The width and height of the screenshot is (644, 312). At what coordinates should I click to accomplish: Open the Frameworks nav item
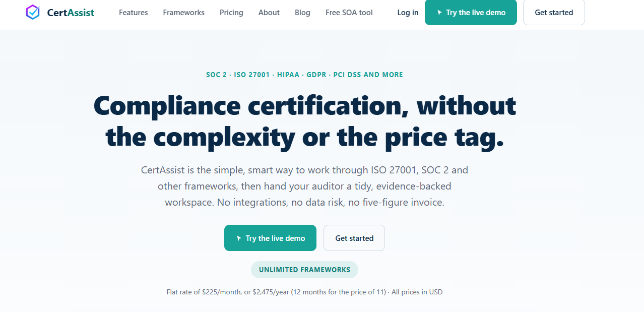(184, 13)
